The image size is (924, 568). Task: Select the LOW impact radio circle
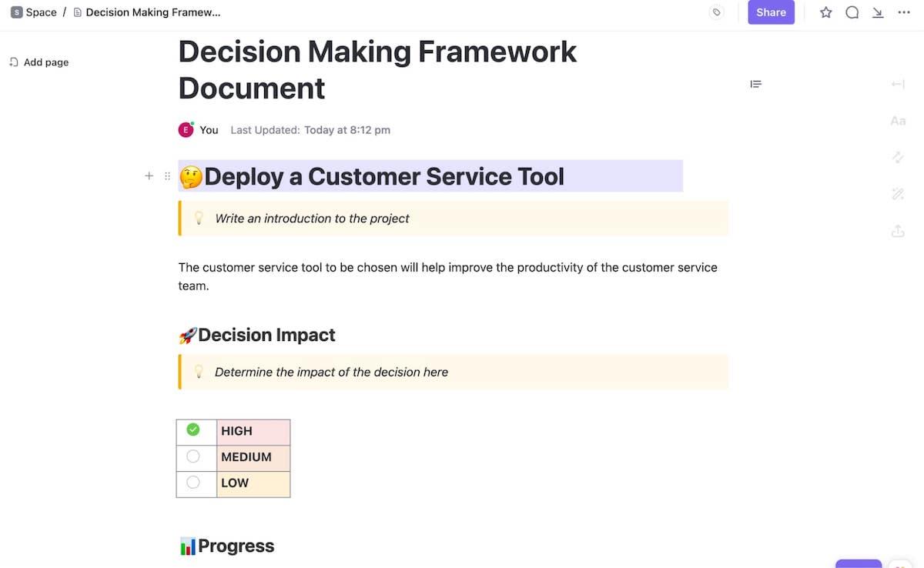pos(193,483)
